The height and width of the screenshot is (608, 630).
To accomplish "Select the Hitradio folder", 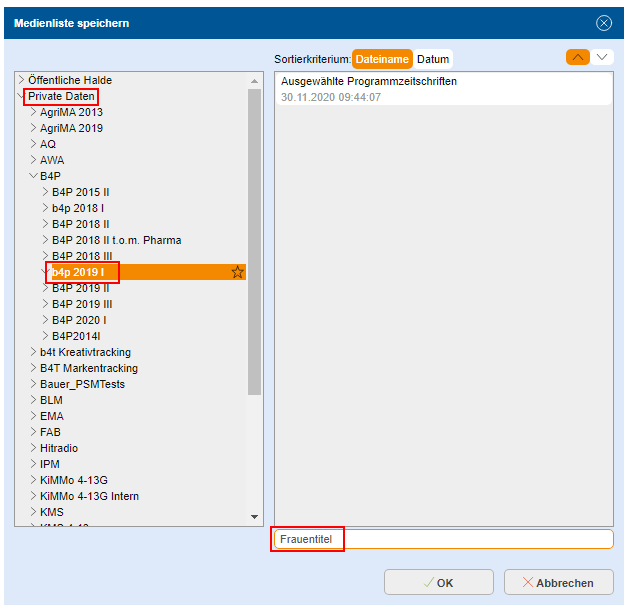I will click(x=59, y=448).
